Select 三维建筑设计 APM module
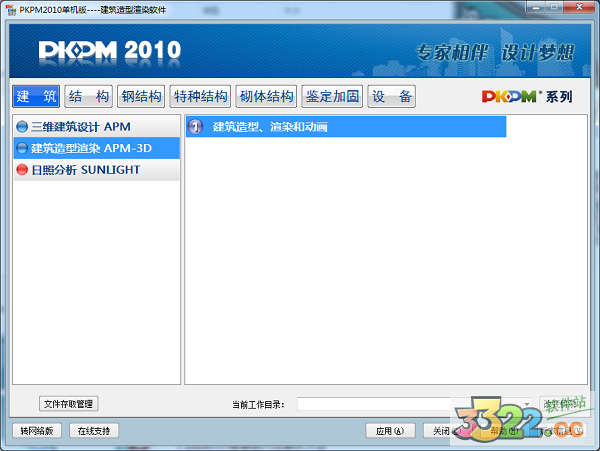600x451 pixels. [97, 127]
